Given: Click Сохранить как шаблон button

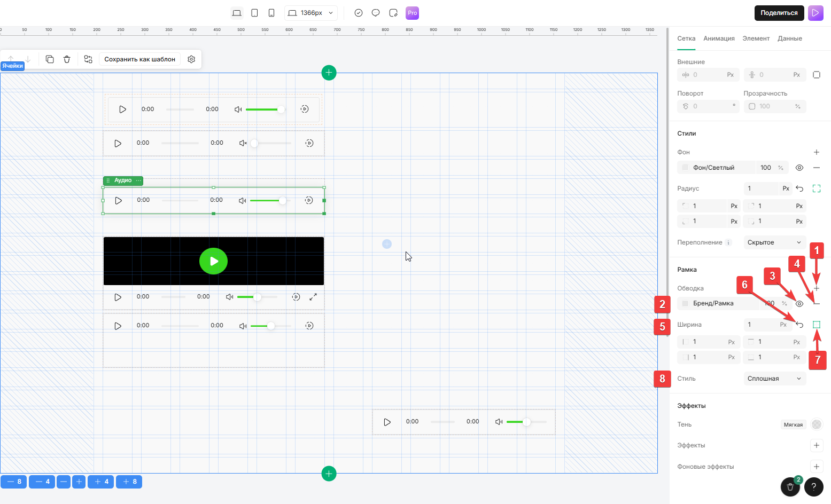Looking at the screenshot, I should [139, 59].
